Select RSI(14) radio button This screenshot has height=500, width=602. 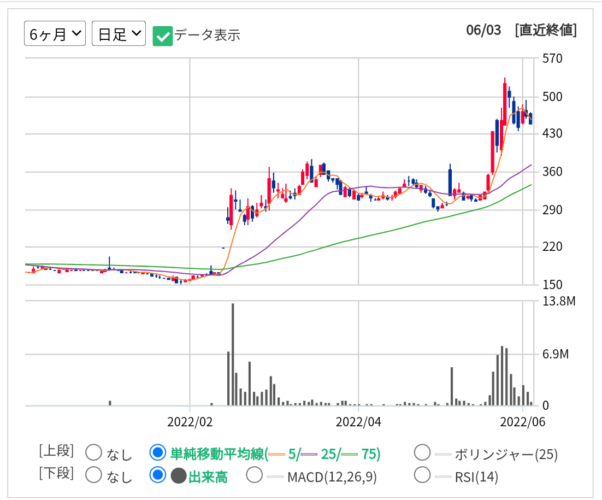[x=422, y=475]
